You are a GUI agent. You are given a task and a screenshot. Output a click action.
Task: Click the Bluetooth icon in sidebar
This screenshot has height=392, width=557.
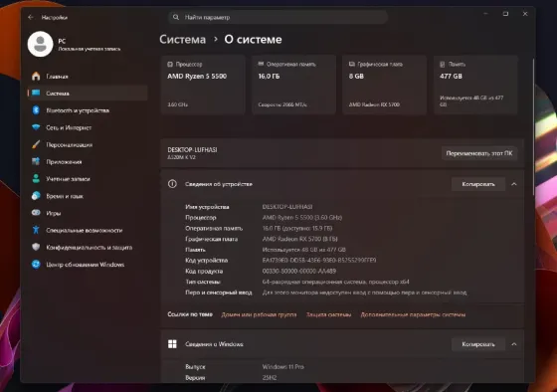point(36,110)
